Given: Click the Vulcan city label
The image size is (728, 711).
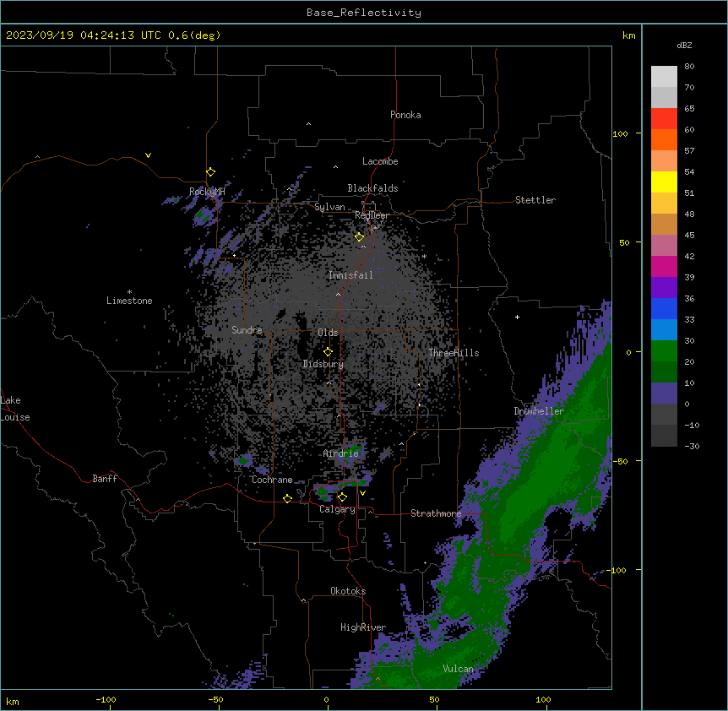Looking at the screenshot, I should [459, 669].
